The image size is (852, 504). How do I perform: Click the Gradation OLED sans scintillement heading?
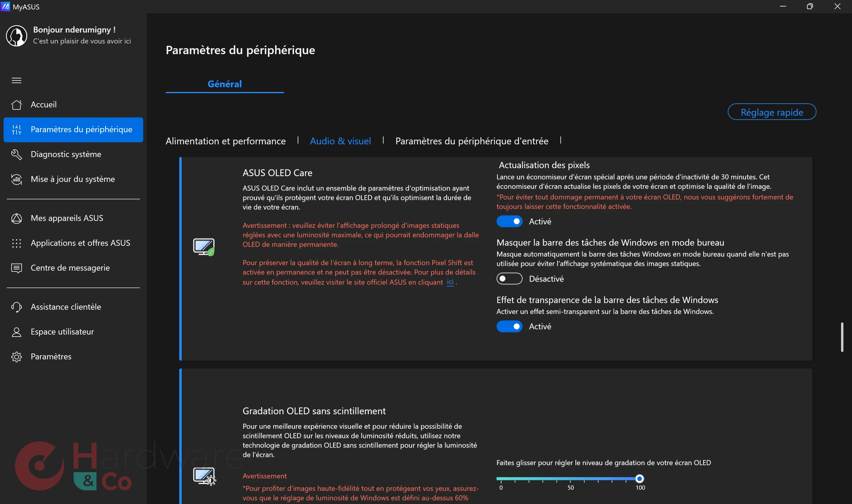pyautogui.click(x=314, y=411)
